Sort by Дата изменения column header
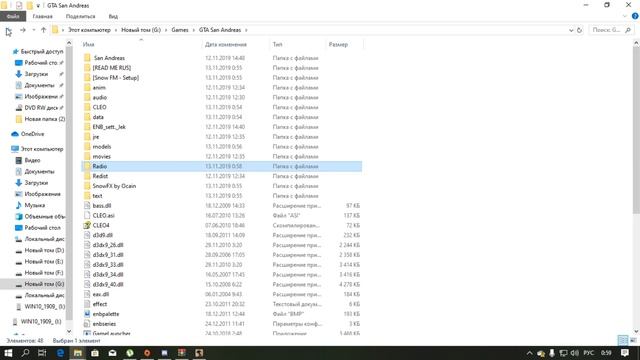Image resolution: width=640 pixels, height=360 pixels. 226,44
